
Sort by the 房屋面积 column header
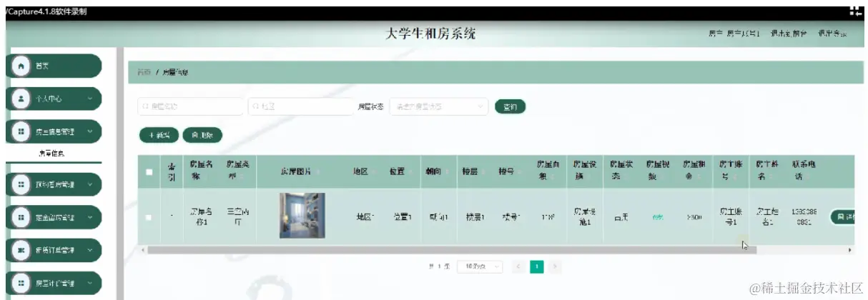click(x=547, y=170)
